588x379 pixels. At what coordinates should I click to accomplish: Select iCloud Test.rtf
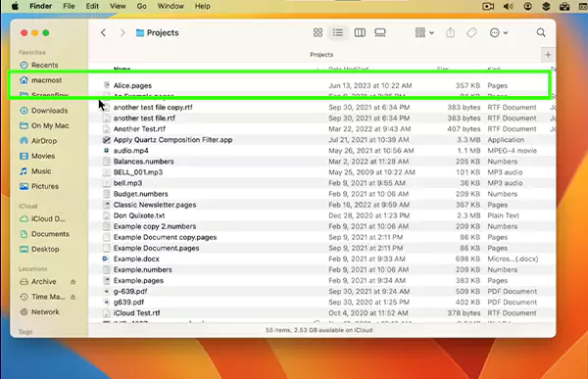coord(321,313)
